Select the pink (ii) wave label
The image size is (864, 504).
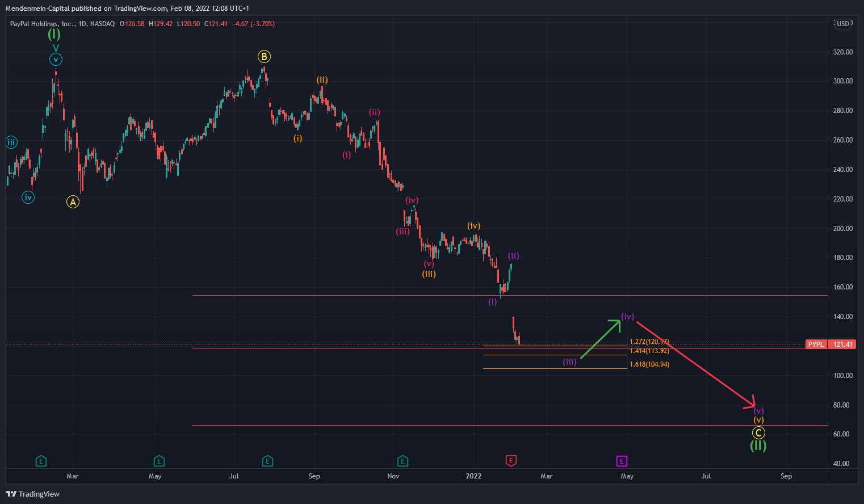pyautogui.click(x=375, y=112)
